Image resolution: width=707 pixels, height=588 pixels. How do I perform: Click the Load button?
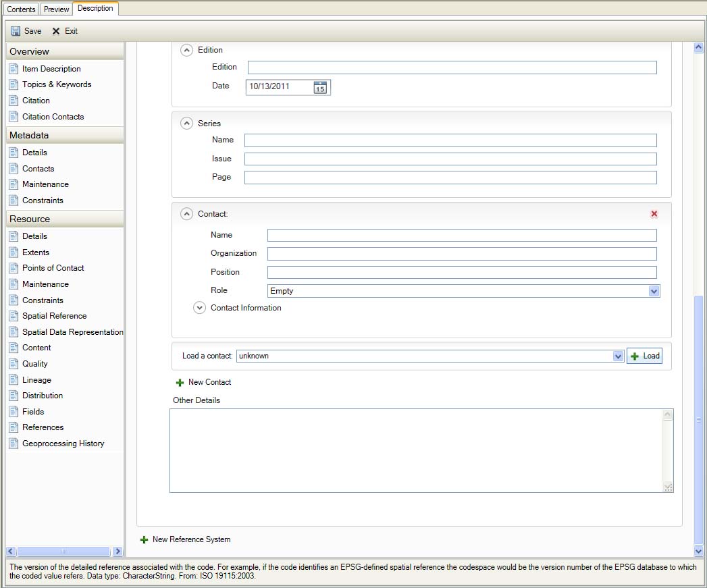(645, 356)
